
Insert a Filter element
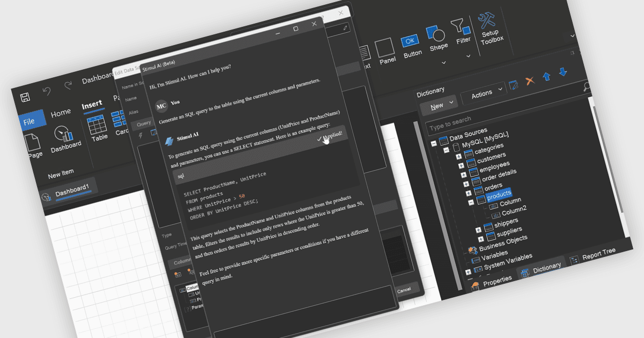pyautogui.click(x=462, y=32)
